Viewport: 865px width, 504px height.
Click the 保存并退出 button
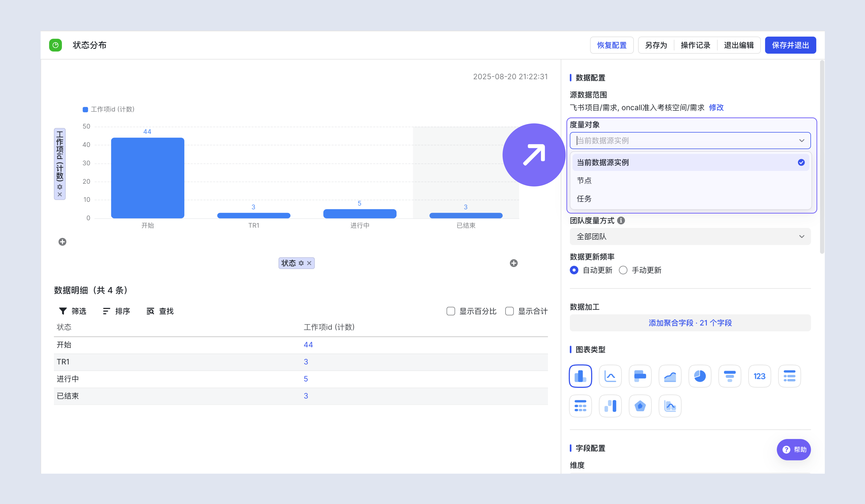click(x=790, y=45)
